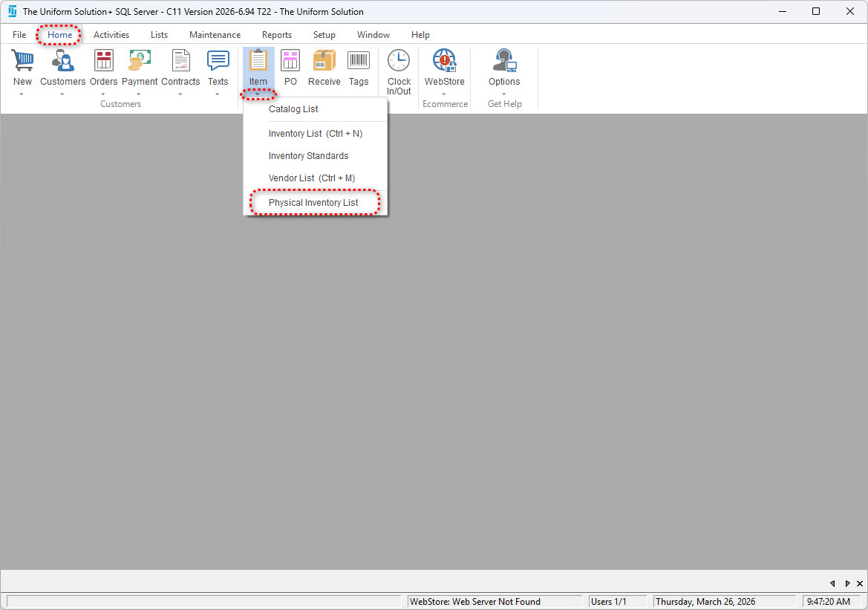The height and width of the screenshot is (610, 868).
Task: Open Vendor List menu entry
Action: point(311,178)
